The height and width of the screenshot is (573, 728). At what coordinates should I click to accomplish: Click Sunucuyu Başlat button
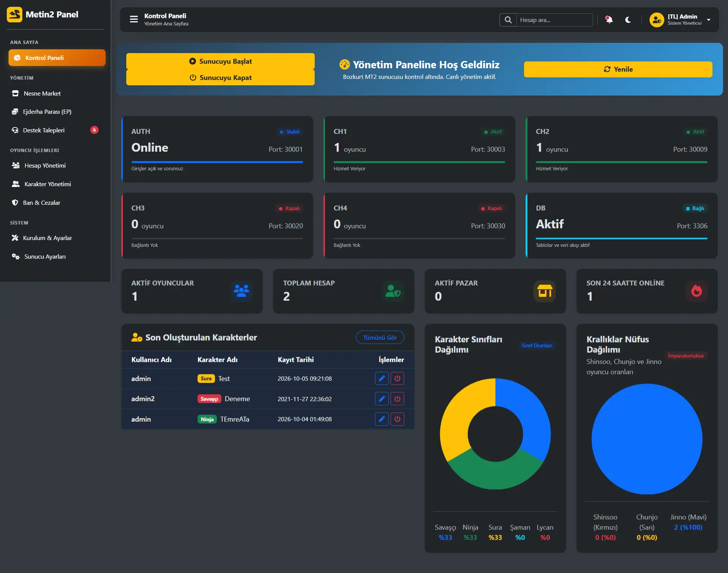click(x=220, y=61)
